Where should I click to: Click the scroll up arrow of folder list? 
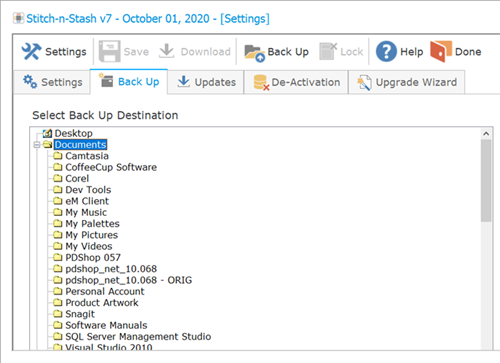[x=486, y=134]
